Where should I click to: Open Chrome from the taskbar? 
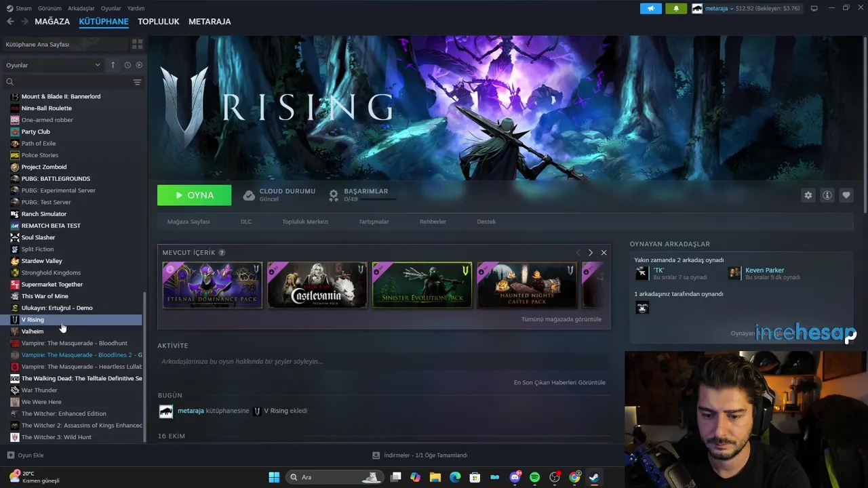pyautogui.click(x=574, y=477)
